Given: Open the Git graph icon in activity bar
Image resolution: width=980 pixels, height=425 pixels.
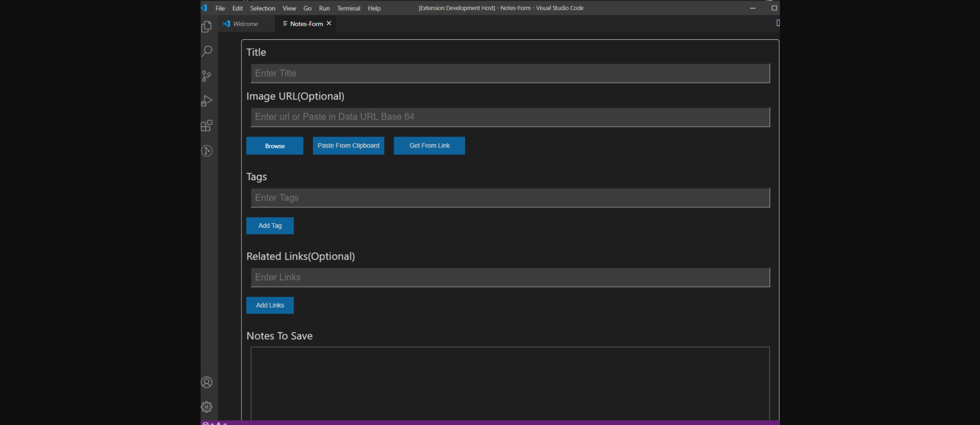Looking at the screenshot, I should pos(207,151).
